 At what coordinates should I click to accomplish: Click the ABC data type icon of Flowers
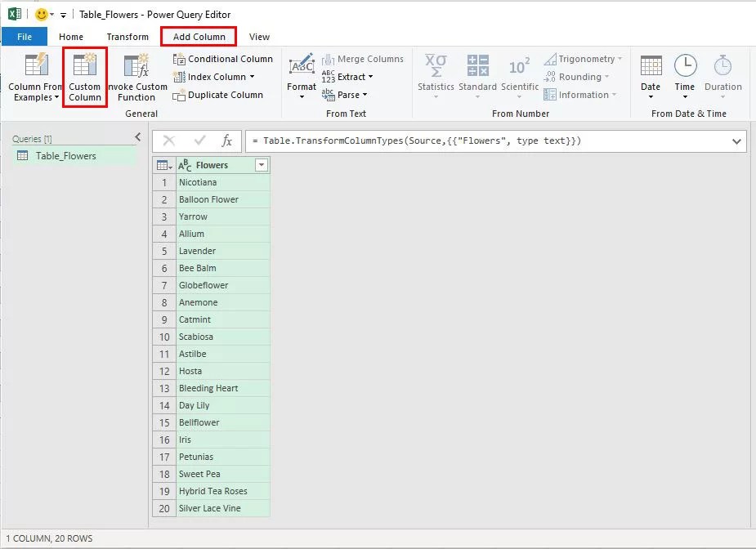185,165
